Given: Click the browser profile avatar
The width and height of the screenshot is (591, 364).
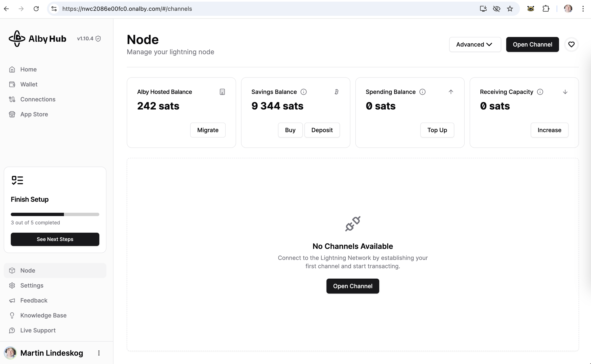Looking at the screenshot, I should click(568, 9).
